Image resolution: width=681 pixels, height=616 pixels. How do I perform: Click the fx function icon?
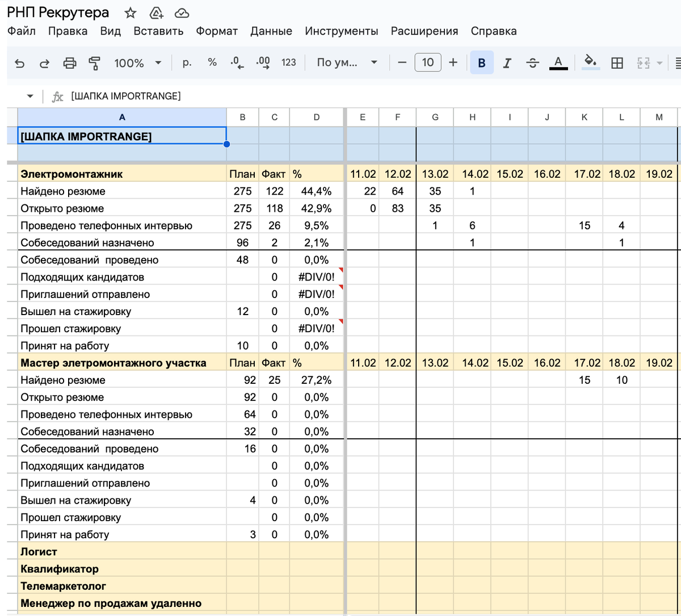tap(57, 97)
